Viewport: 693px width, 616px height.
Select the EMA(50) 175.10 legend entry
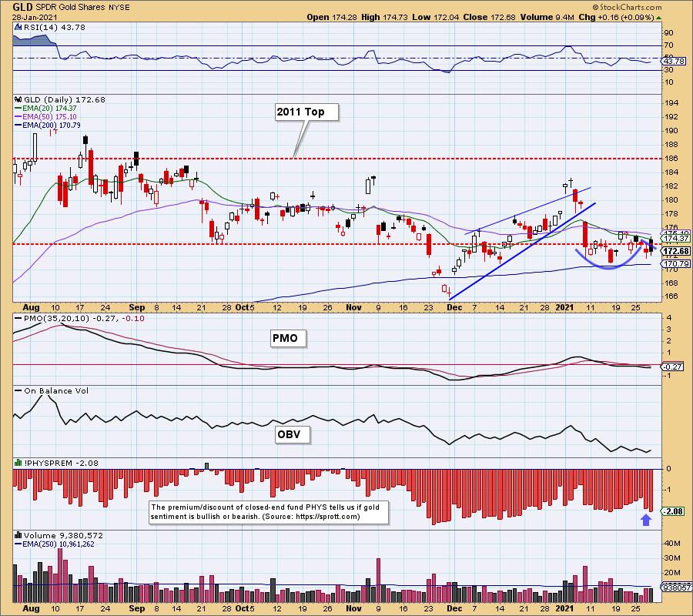(x=45, y=117)
